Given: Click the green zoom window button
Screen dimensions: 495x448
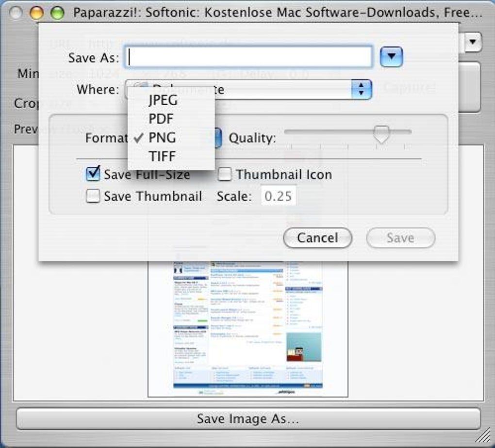Looking at the screenshot, I should pyautogui.click(x=57, y=13).
